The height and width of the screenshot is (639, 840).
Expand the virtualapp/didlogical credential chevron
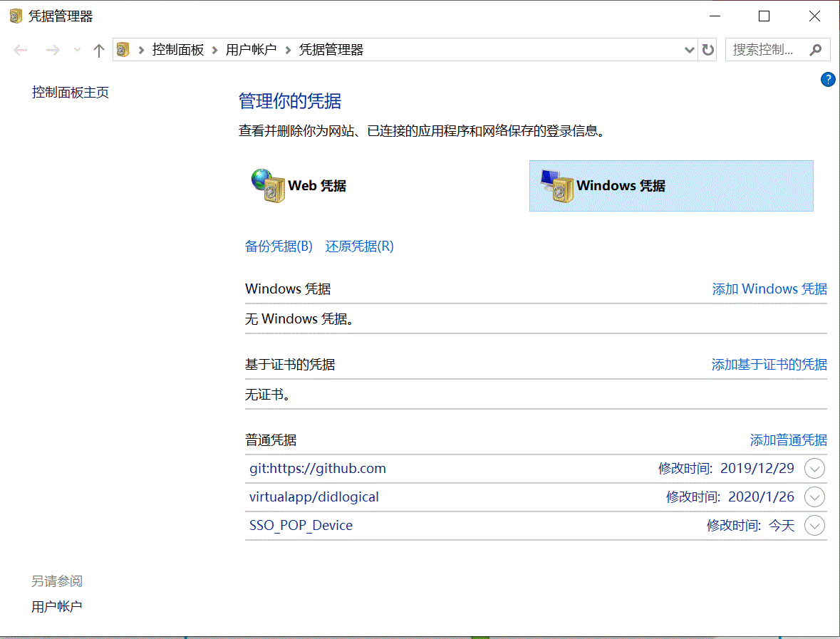814,497
